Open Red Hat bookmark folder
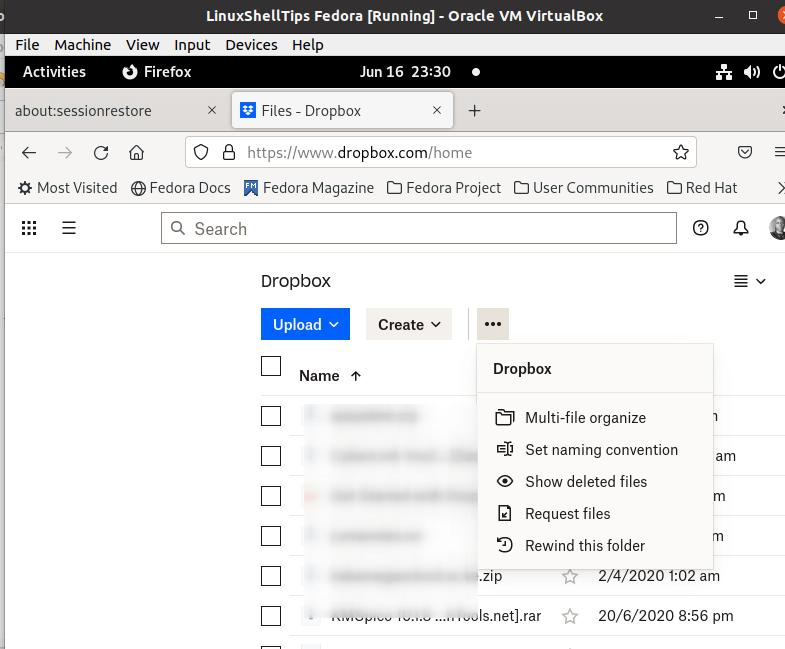The height and width of the screenshot is (649, 785). tap(702, 188)
